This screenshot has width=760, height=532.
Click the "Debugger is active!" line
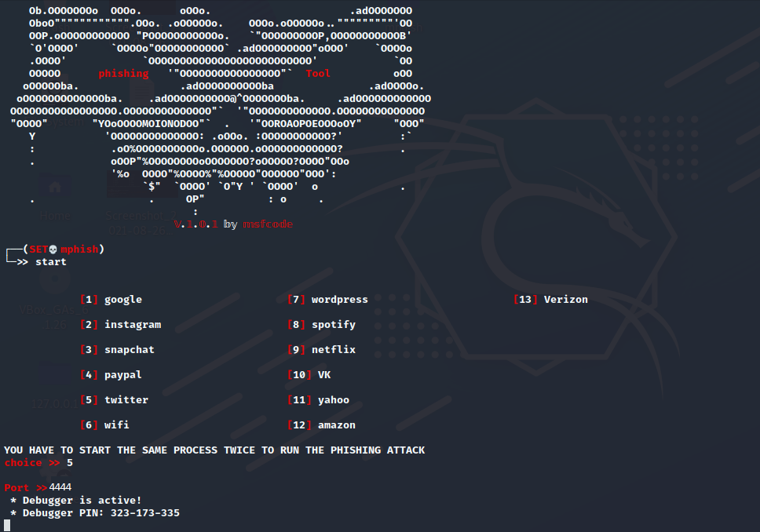(75, 500)
